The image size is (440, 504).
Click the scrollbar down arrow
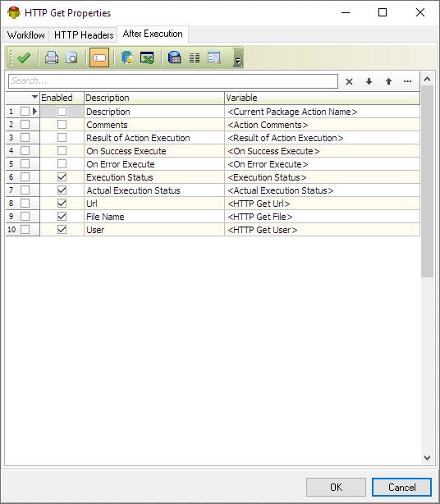[427, 458]
